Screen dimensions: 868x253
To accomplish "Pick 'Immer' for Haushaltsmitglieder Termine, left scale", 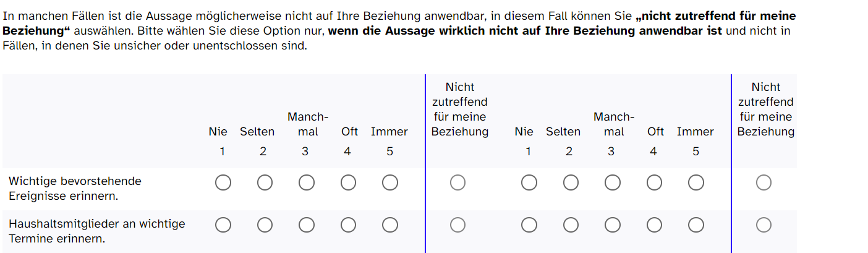I will [x=389, y=225].
